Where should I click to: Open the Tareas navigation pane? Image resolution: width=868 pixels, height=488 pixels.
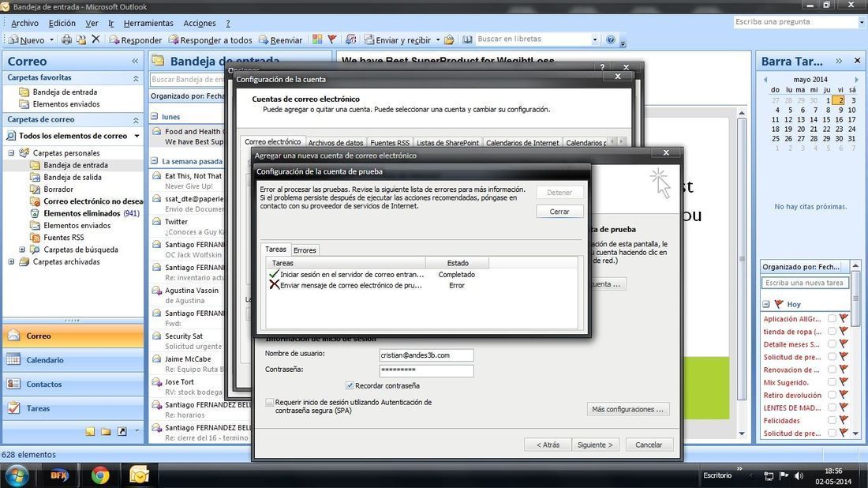tap(73, 409)
